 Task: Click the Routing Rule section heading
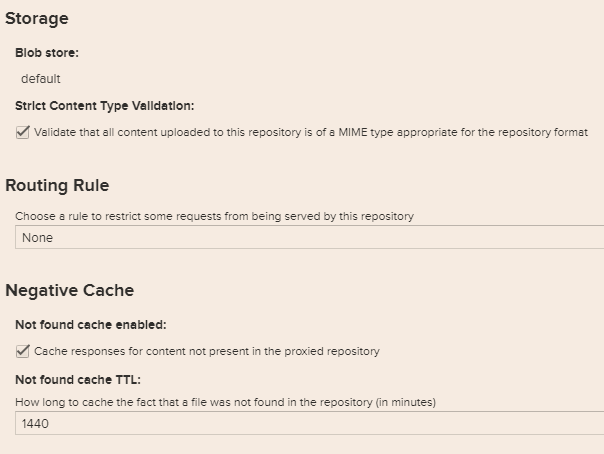pyautogui.click(x=57, y=185)
